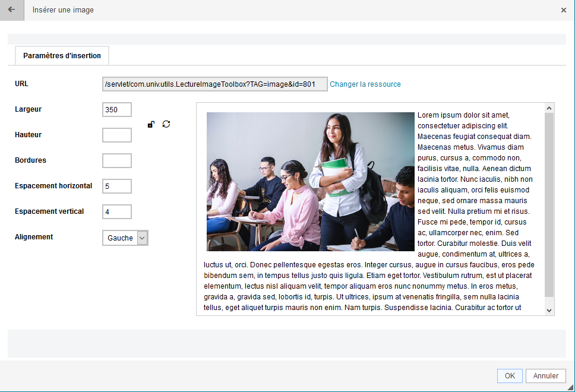Click the Hauteur label
575x392 pixels.
click(29, 135)
